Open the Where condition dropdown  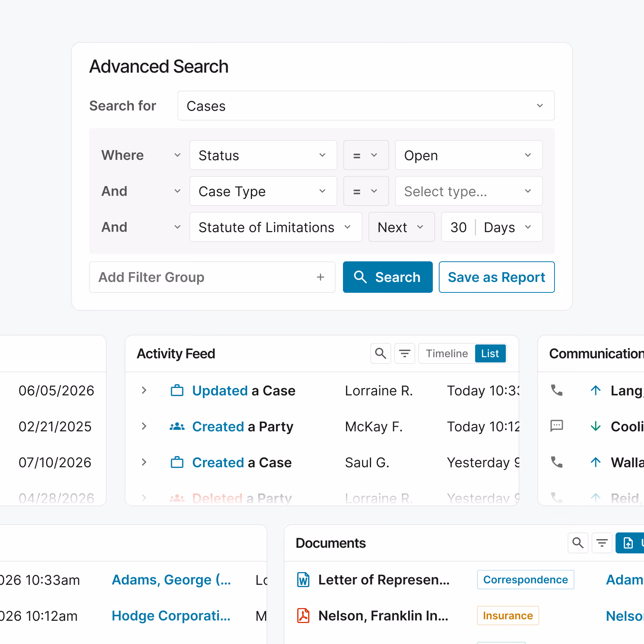pyautogui.click(x=141, y=155)
